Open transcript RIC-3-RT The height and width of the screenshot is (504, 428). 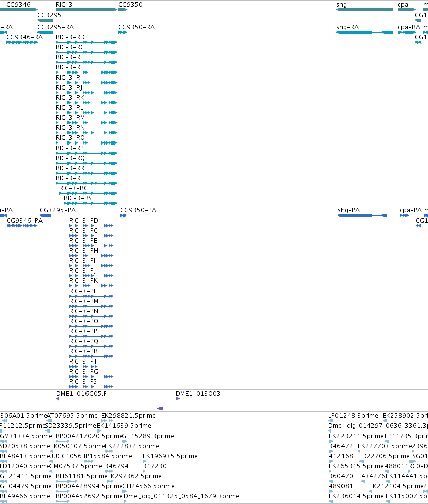click(87, 183)
